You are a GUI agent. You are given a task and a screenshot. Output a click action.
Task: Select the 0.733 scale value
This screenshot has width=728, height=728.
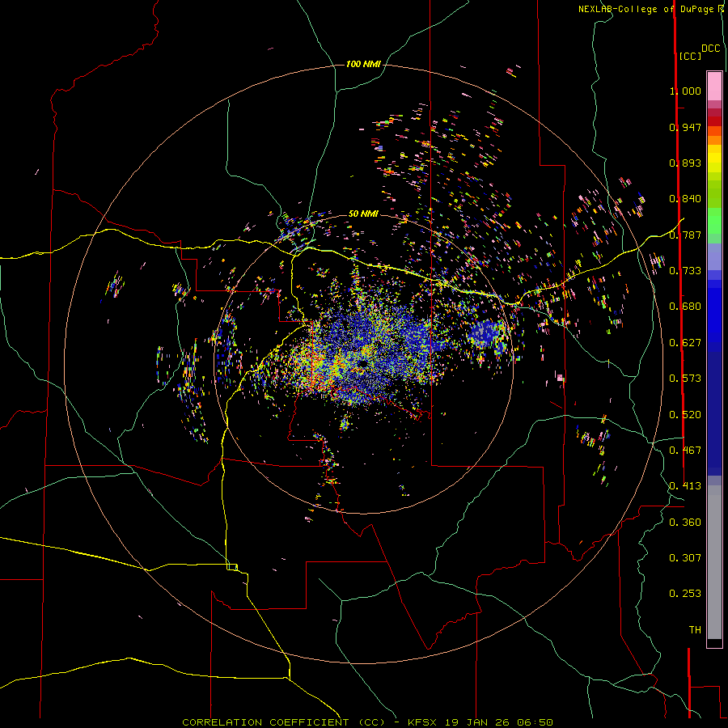tap(685, 271)
